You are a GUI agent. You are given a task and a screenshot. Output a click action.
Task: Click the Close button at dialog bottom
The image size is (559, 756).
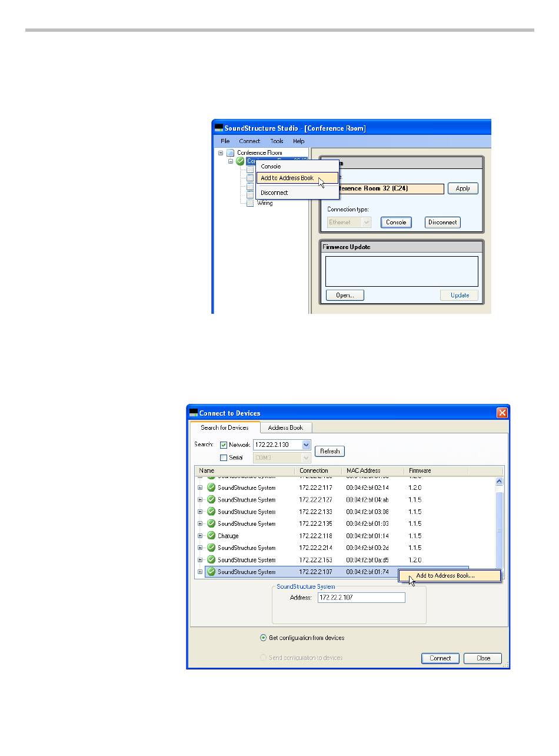[483, 658]
